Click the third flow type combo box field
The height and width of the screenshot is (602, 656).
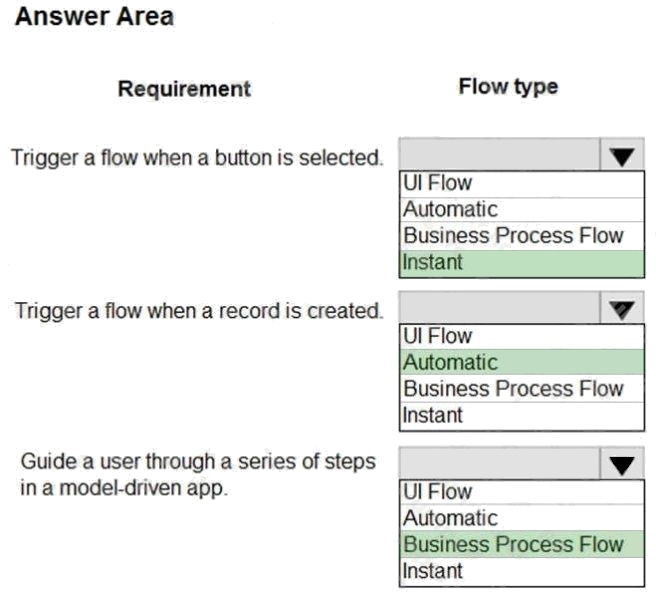(x=500, y=464)
